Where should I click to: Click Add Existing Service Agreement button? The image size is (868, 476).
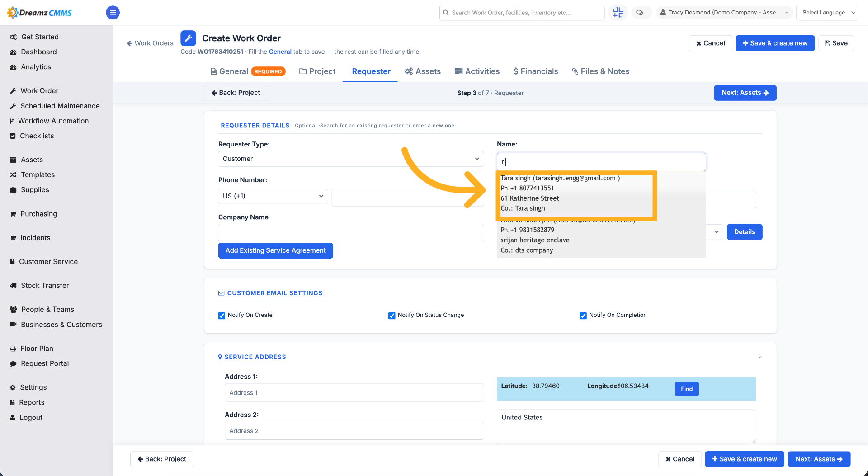pyautogui.click(x=275, y=250)
